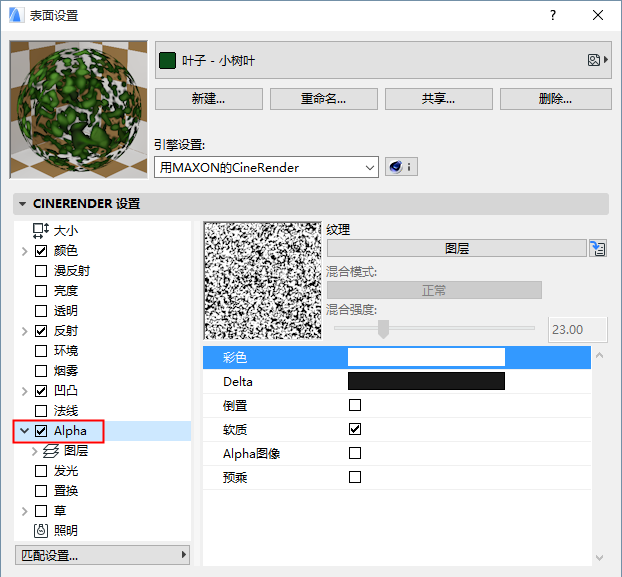Collapse the CINERENDER 设置 panel

[x=23, y=204]
